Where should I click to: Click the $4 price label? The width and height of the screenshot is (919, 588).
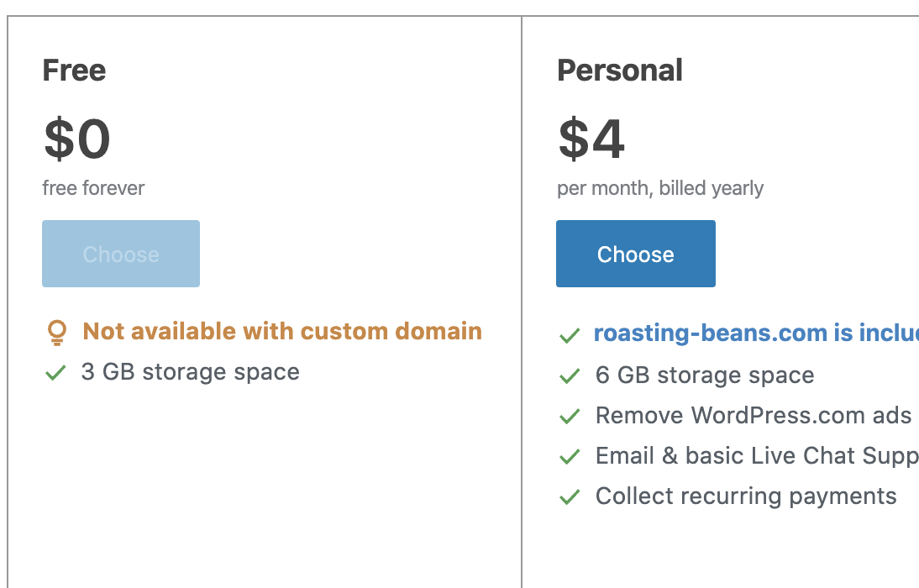591,139
